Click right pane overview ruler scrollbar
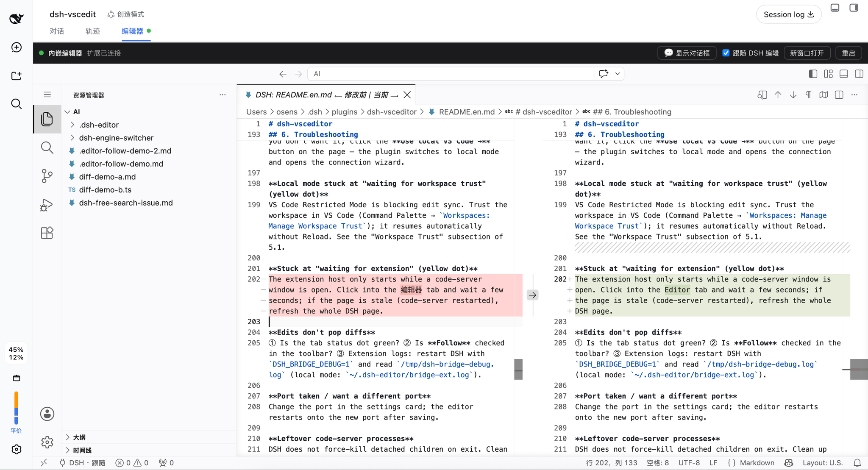This screenshot has width=868, height=470. [x=859, y=369]
